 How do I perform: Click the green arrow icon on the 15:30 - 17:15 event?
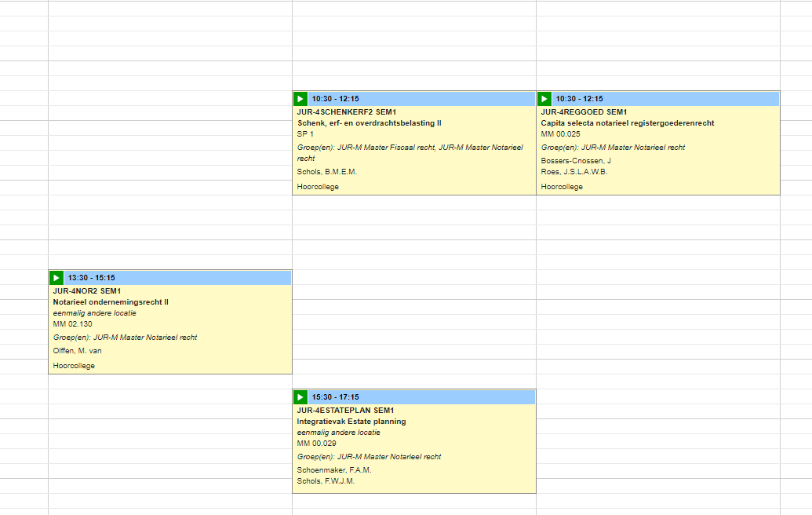point(300,397)
